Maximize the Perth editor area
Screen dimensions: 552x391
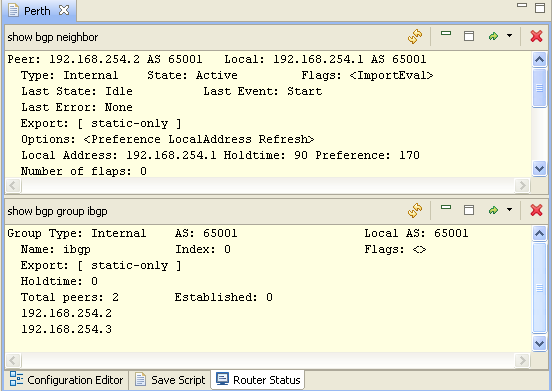540,8
